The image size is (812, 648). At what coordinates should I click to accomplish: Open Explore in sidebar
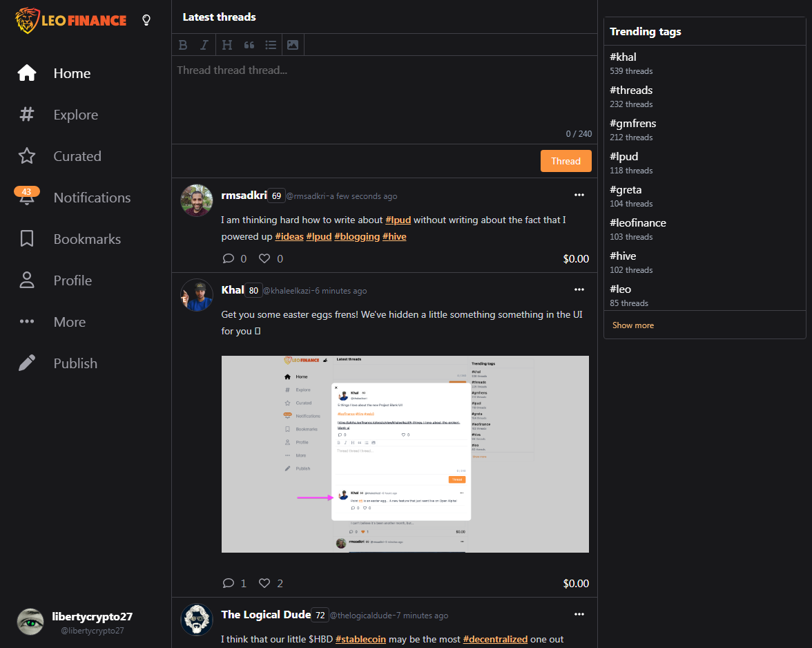[x=76, y=115]
